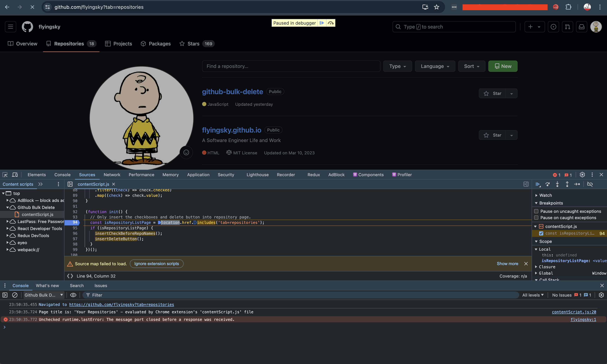Screen dimensions: 607x364
Task: Switch drawer to Issues tab
Action: [x=101, y=285]
